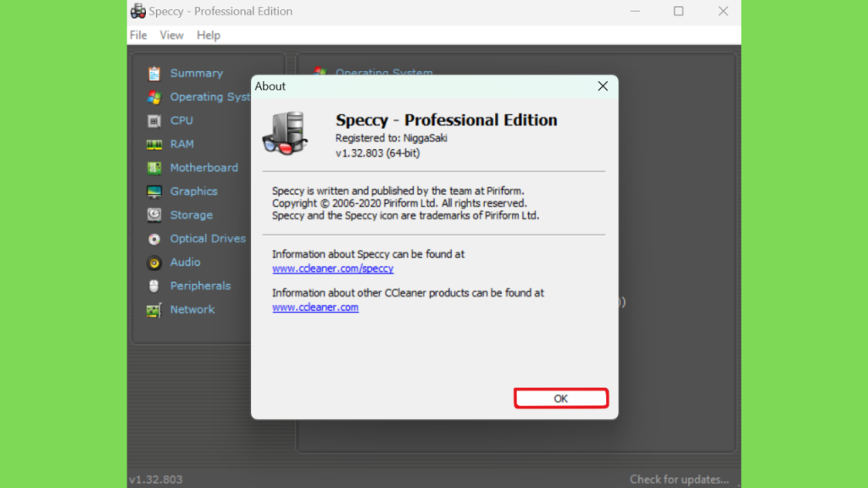Click the Graphics monitor icon
Screen dimensions: 868x488
154,191
